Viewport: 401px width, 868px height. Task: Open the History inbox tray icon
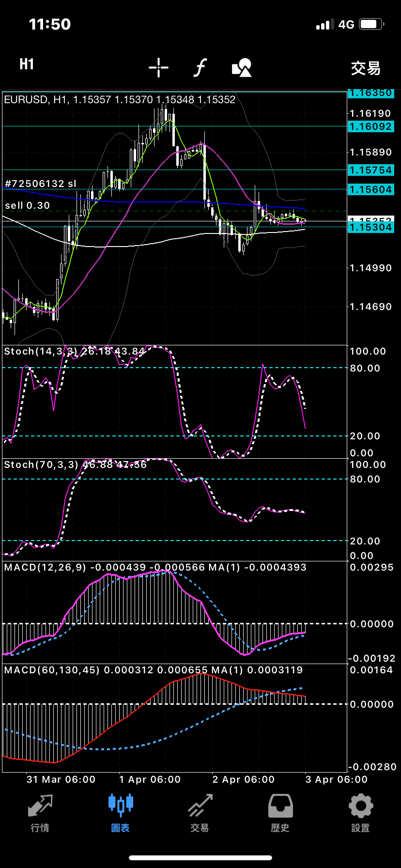pyautogui.click(x=280, y=813)
